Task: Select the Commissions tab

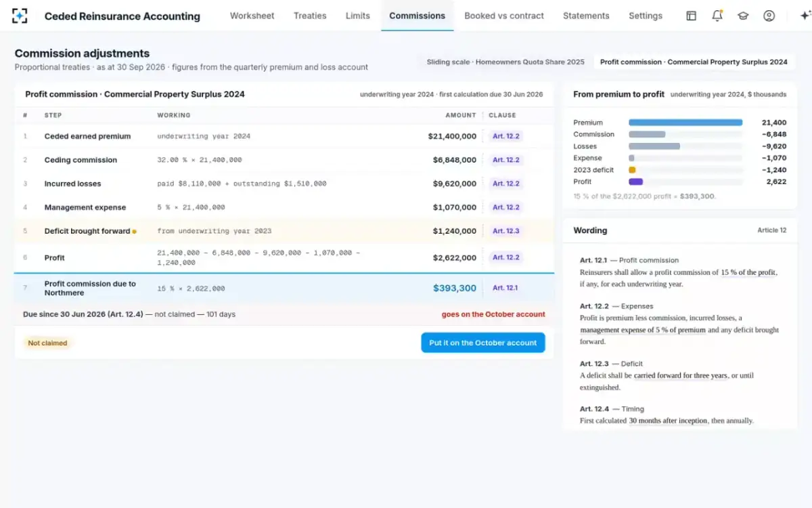Action: 417,16
